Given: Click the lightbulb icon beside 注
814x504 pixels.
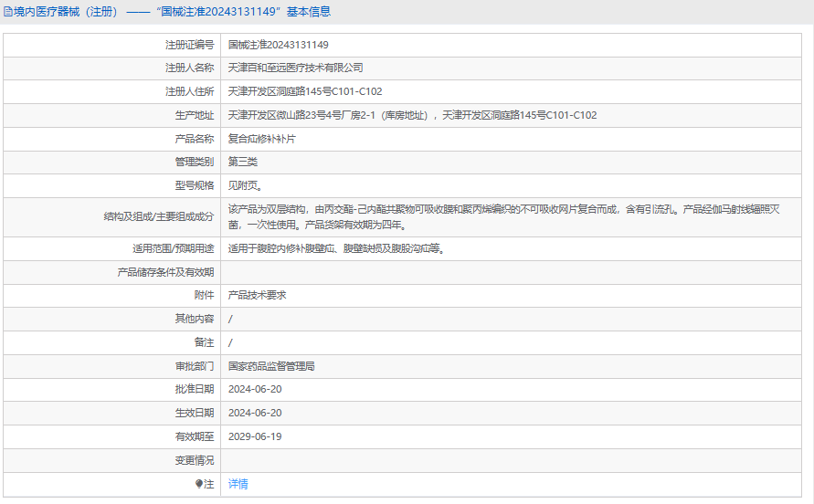Looking at the screenshot, I should [x=199, y=484].
